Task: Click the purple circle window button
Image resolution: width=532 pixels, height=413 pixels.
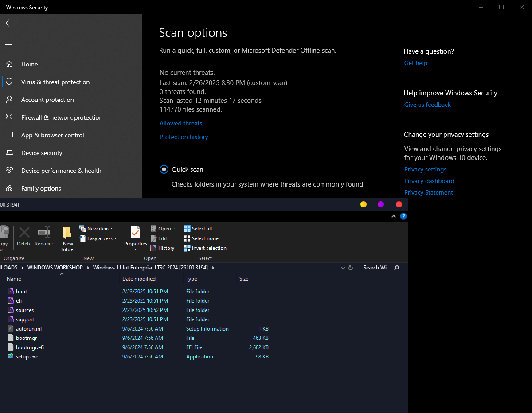Action: [x=381, y=204]
